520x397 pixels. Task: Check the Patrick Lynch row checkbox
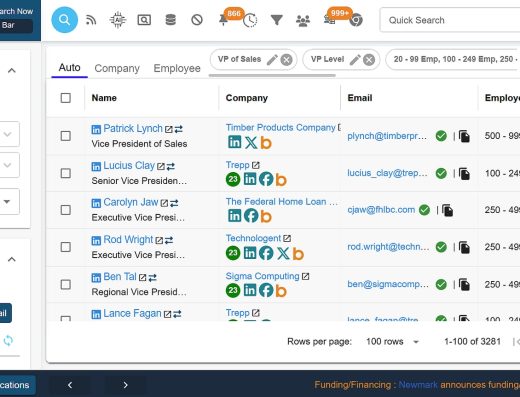tap(66, 136)
